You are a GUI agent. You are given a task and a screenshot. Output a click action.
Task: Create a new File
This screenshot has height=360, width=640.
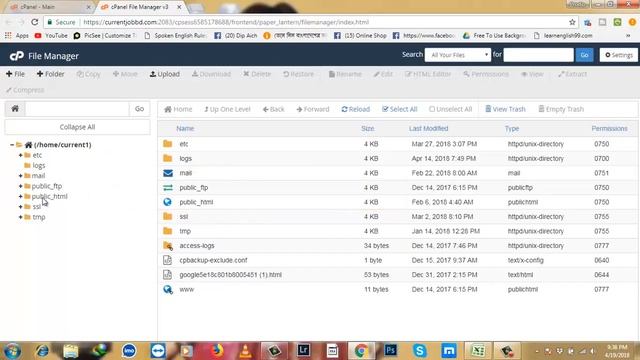click(x=15, y=74)
